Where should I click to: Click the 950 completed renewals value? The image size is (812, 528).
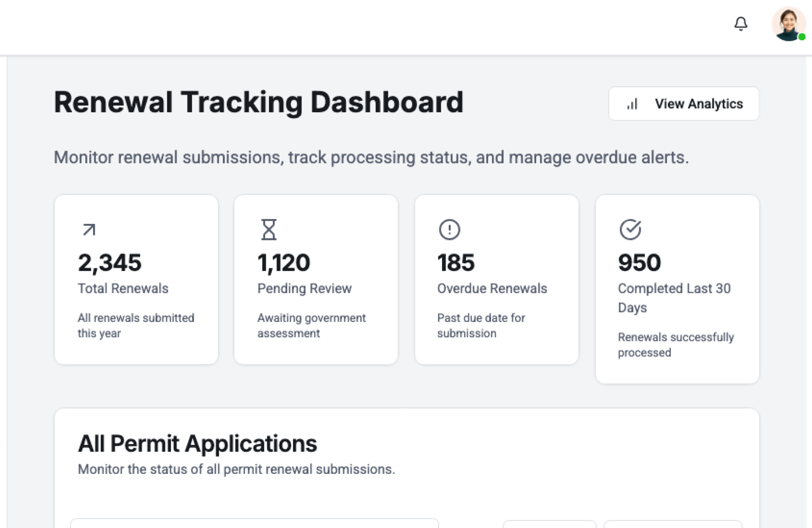pyautogui.click(x=639, y=263)
